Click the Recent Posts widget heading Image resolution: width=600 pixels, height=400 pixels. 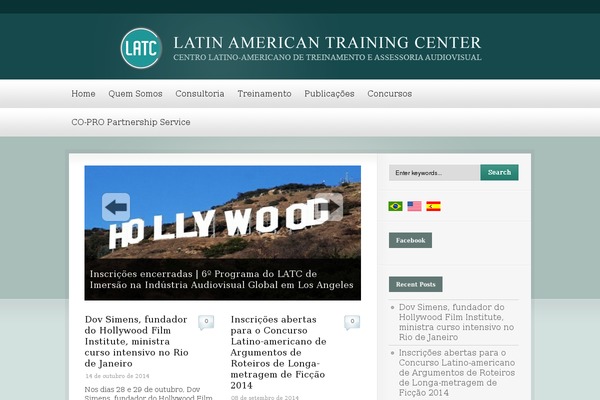click(x=416, y=284)
